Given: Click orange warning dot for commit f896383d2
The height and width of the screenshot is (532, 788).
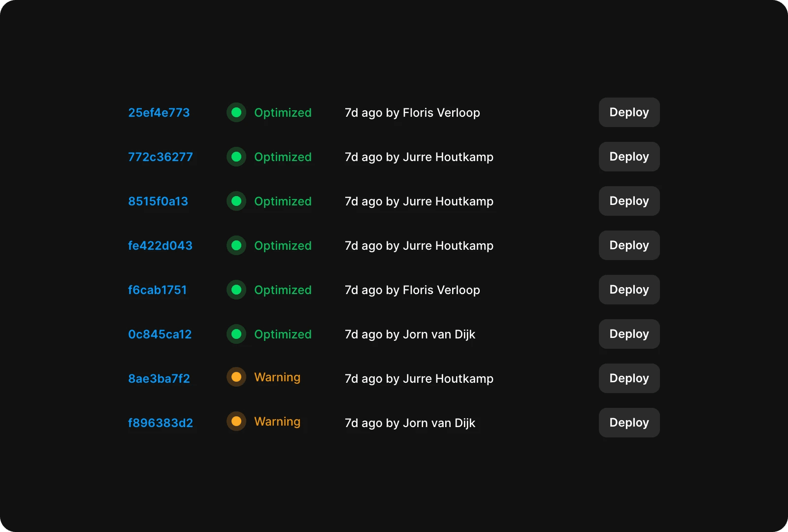Looking at the screenshot, I should coord(236,422).
